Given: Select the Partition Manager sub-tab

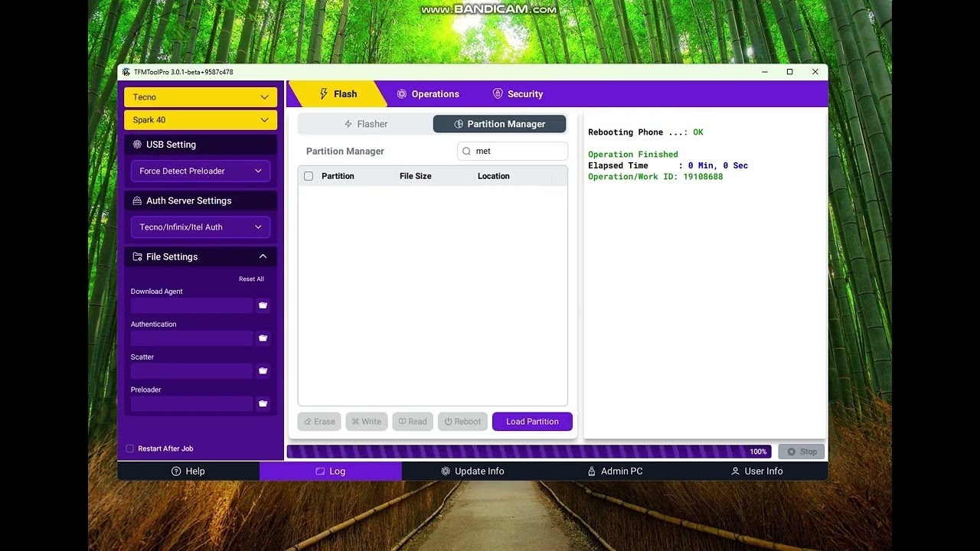Looking at the screenshot, I should (499, 124).
